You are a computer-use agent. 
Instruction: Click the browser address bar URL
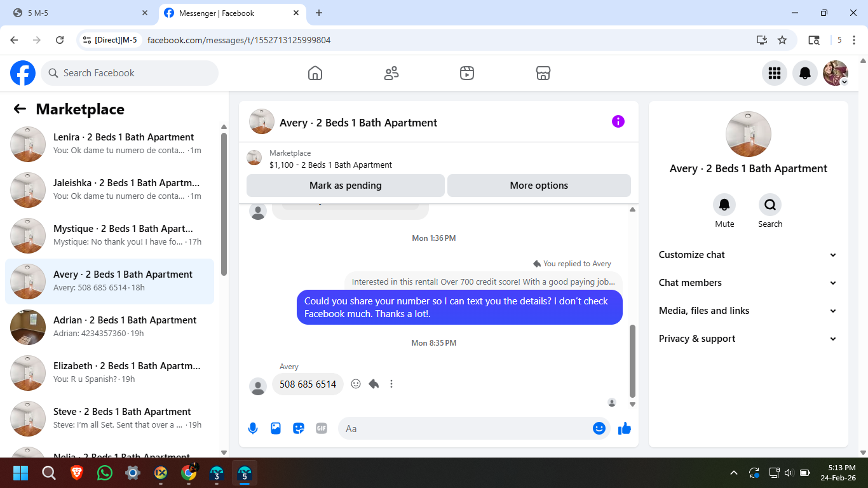(239, 40)
